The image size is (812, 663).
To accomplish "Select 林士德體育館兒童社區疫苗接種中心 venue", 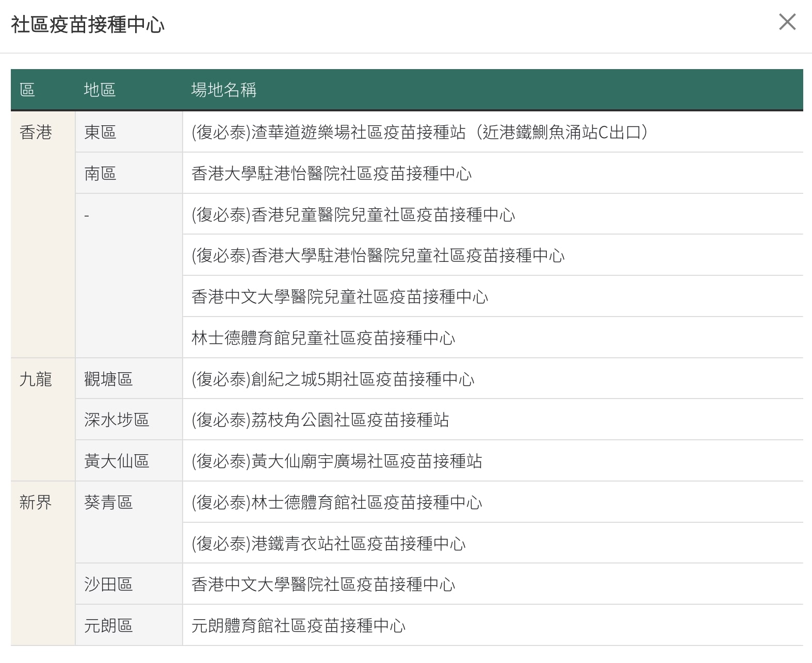I will tap(493, 338).
